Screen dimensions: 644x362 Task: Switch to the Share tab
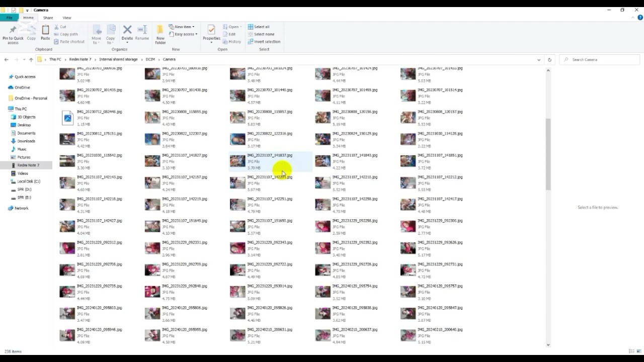click(48, 18)
